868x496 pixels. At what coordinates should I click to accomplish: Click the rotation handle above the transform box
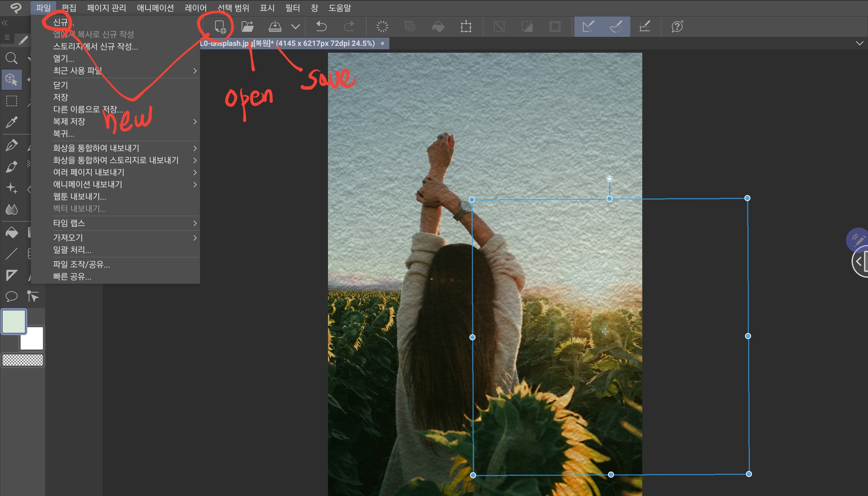point(609,179)
